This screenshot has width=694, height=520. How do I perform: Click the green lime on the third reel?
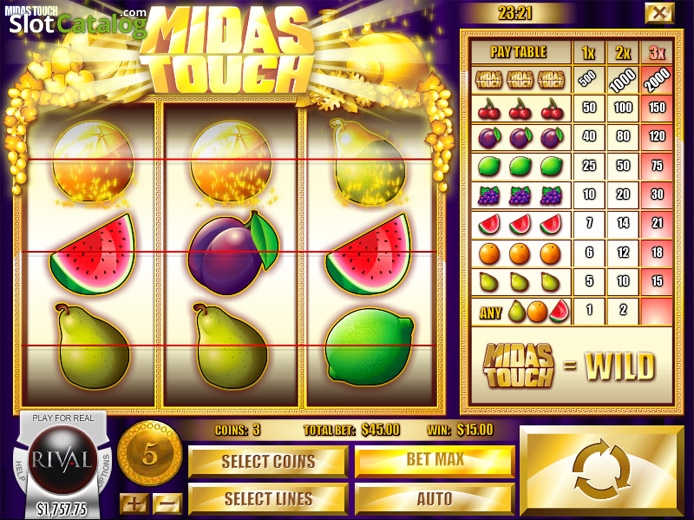370,347
